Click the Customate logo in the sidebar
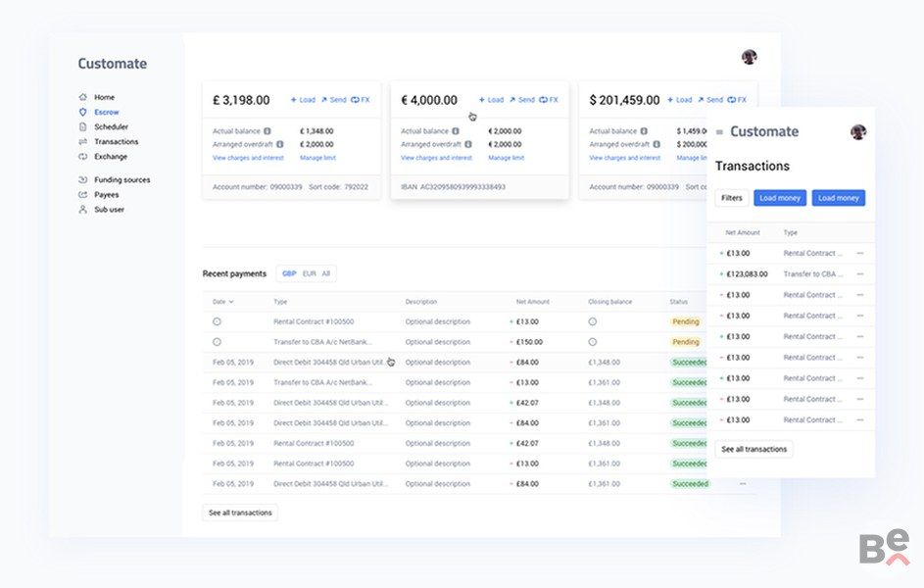The height and width of the screenshot is (588, 924). [x=113, y=64]
